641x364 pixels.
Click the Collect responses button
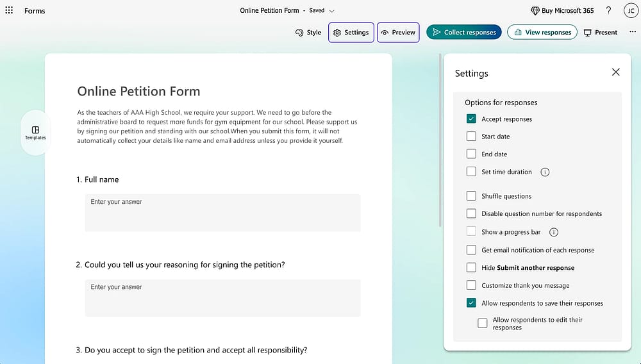[x=464, y=32]
